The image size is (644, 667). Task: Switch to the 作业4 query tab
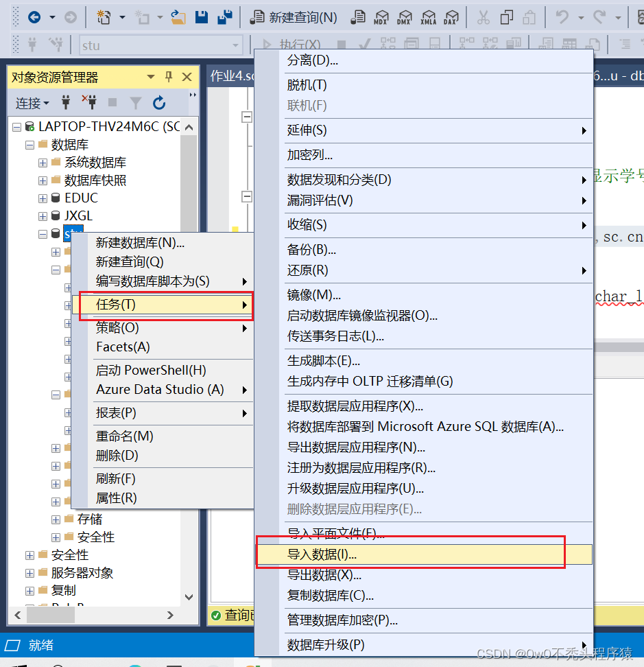(x=232, y=76)
